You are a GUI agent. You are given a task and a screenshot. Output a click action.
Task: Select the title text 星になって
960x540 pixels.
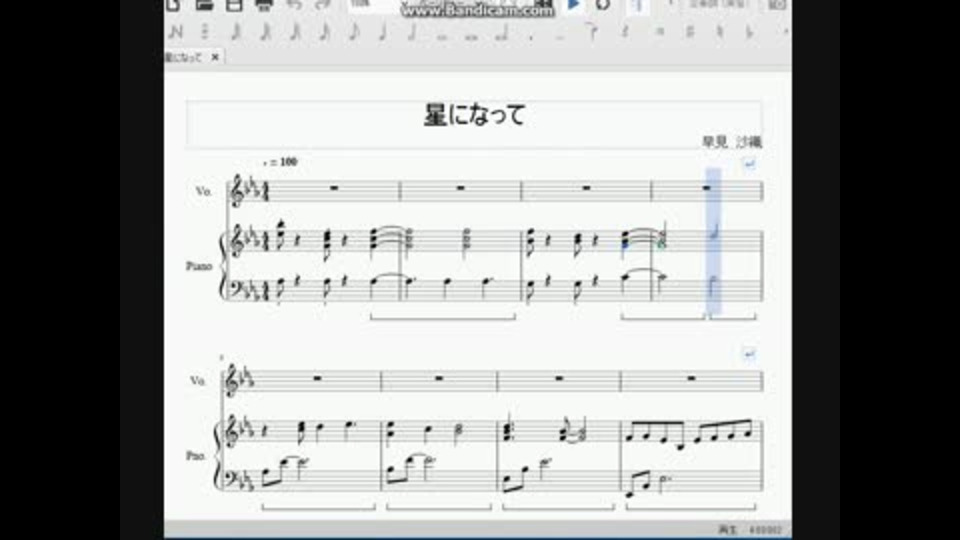click(x=474, y=115)
